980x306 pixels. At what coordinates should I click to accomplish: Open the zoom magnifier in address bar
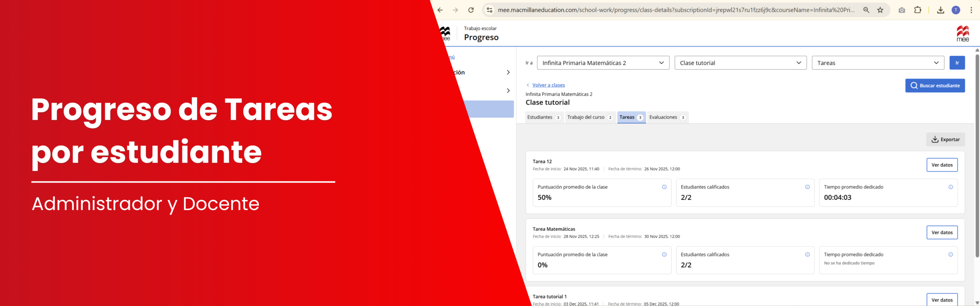[866, 10]
